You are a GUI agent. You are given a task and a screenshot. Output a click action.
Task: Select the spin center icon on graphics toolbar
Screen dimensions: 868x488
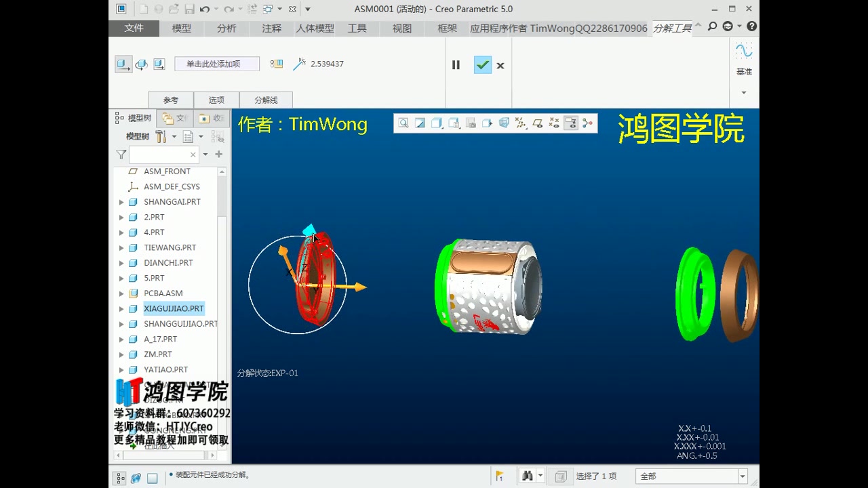coord(587,123)
